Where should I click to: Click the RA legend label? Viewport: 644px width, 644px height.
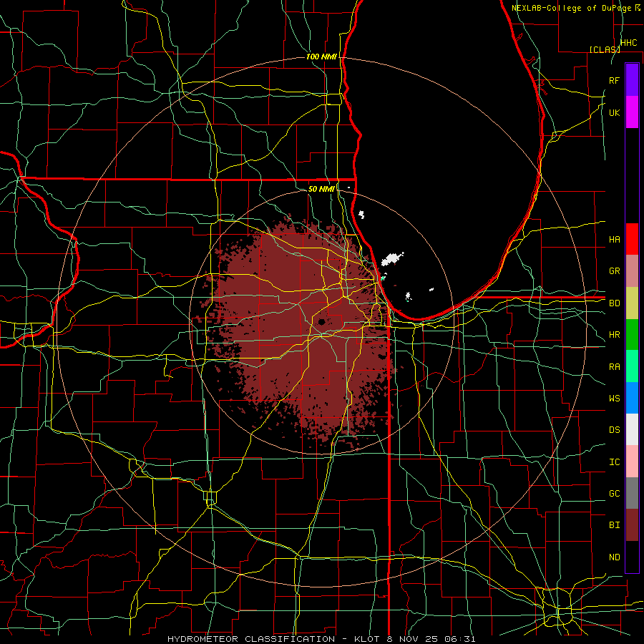614,367
